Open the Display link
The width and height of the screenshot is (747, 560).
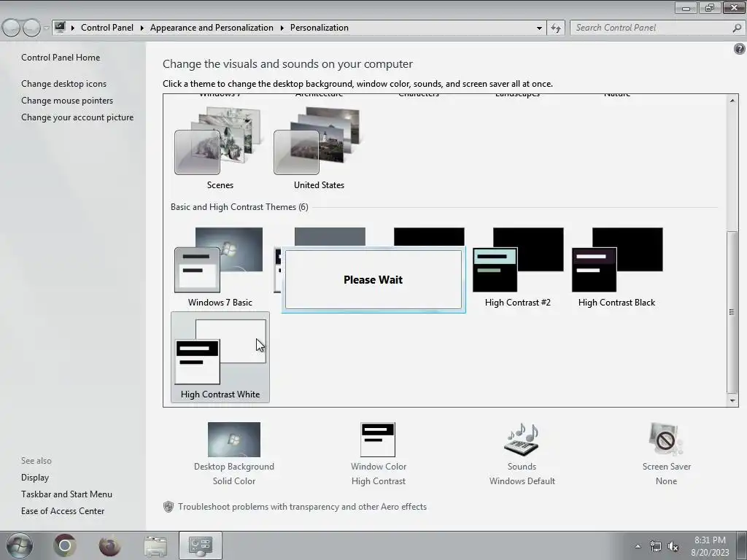click(x=35, y=477)
